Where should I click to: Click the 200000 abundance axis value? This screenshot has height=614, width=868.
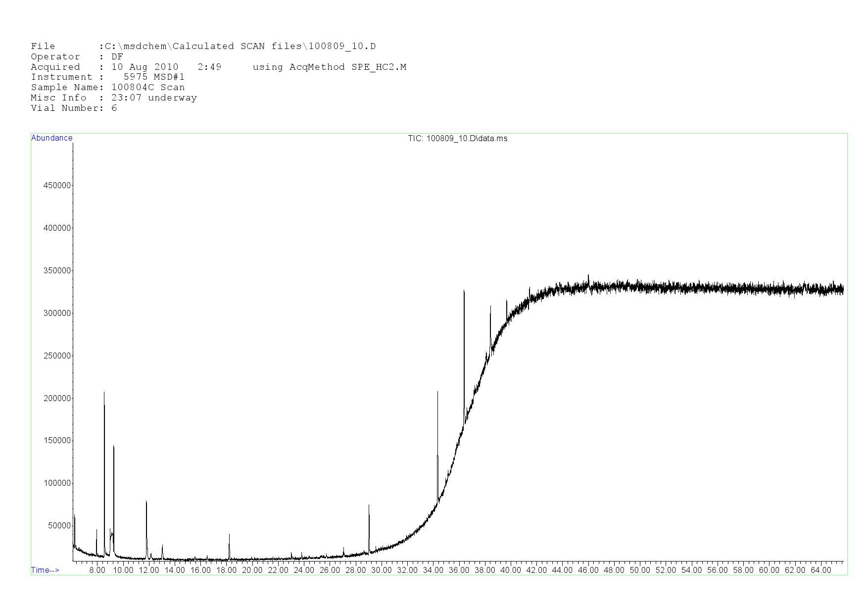(57, 399)
